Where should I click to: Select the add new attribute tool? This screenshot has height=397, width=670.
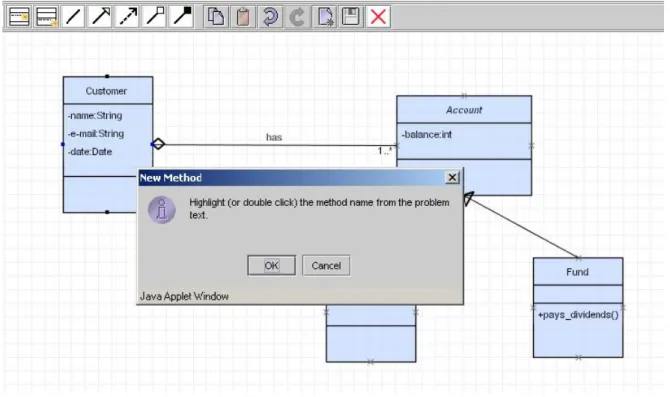pos(19,17)
